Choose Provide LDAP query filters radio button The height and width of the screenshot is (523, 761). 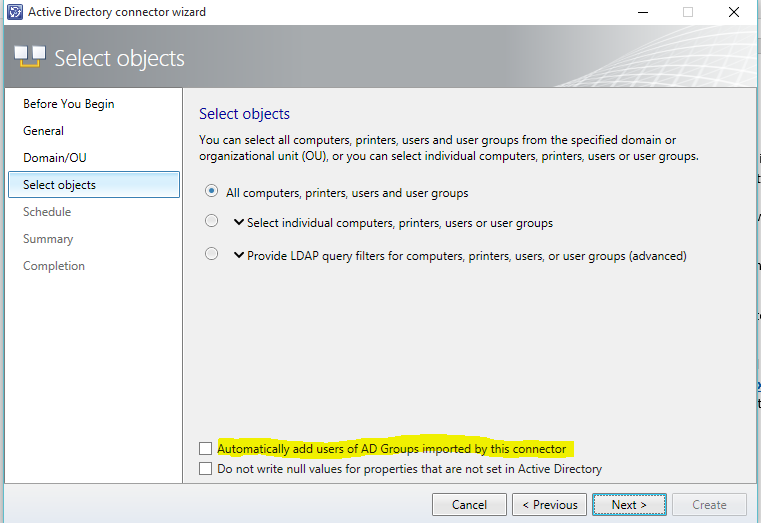211,254
